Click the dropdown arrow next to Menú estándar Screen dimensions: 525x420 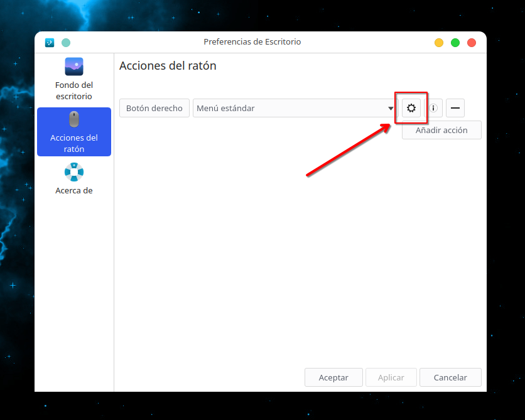(x=391, y=109)
